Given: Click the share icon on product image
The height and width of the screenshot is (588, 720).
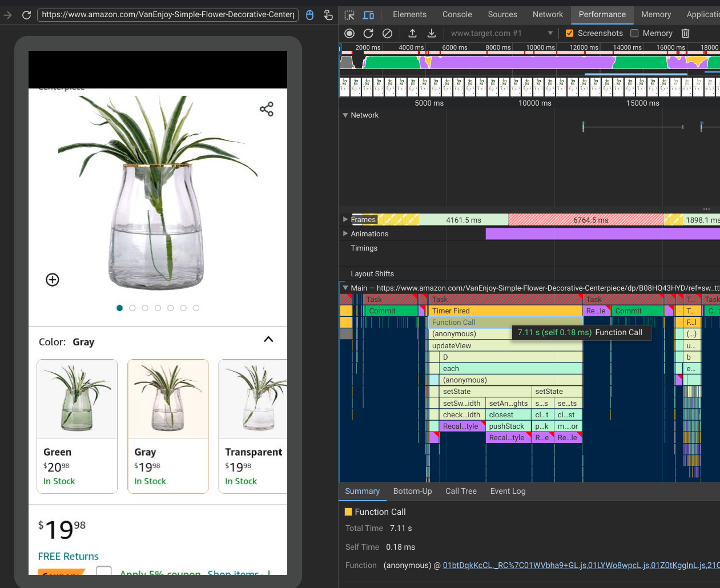Looking at the screenshot, I should [x=267, y=109].
